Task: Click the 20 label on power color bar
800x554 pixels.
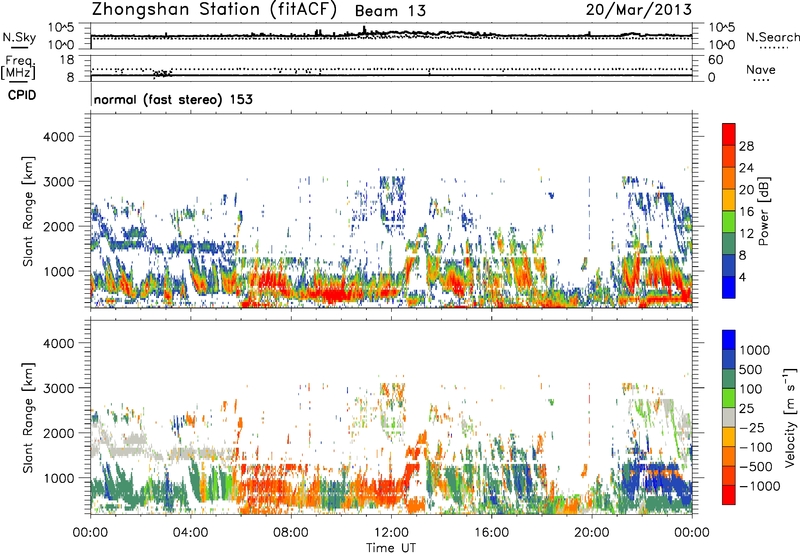Action: pos(746,190)
